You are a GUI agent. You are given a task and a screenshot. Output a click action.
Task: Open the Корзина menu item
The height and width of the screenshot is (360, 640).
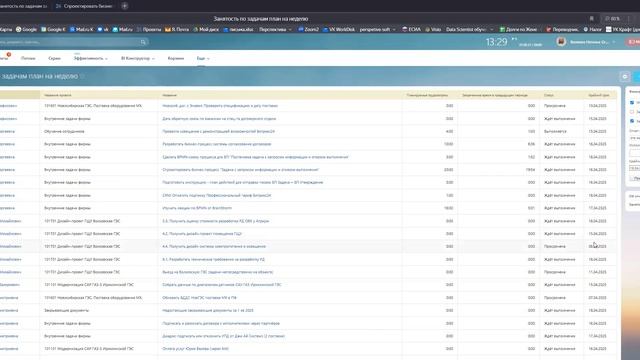176,58
